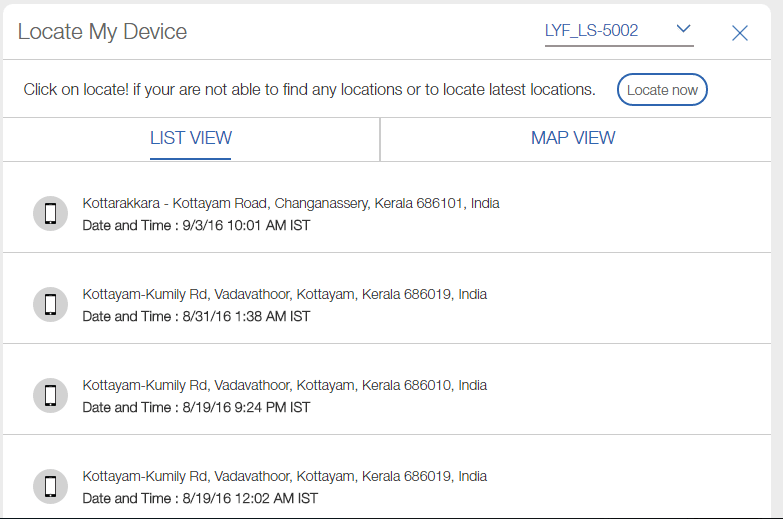Select the Vadavathoor address with pincode 686010
The width and height of the screenshot is (783, 519).
pos(285,385)
